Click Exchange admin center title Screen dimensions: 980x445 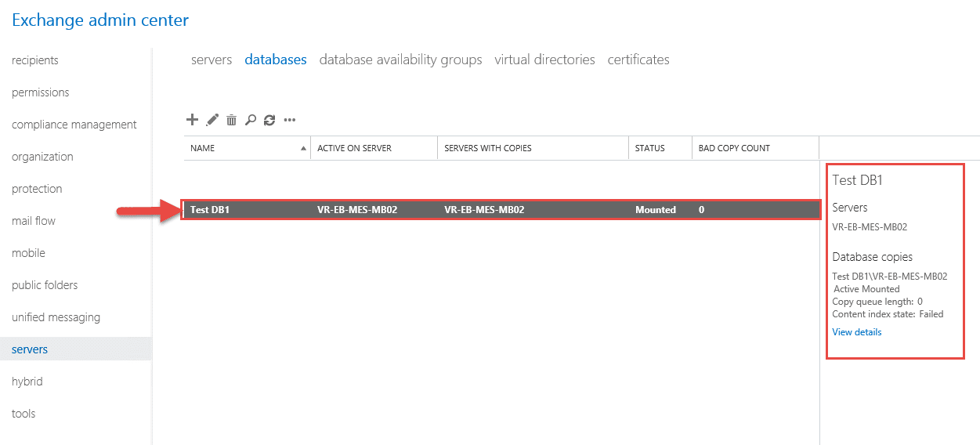pyautogui.click(x=100, y=20)
